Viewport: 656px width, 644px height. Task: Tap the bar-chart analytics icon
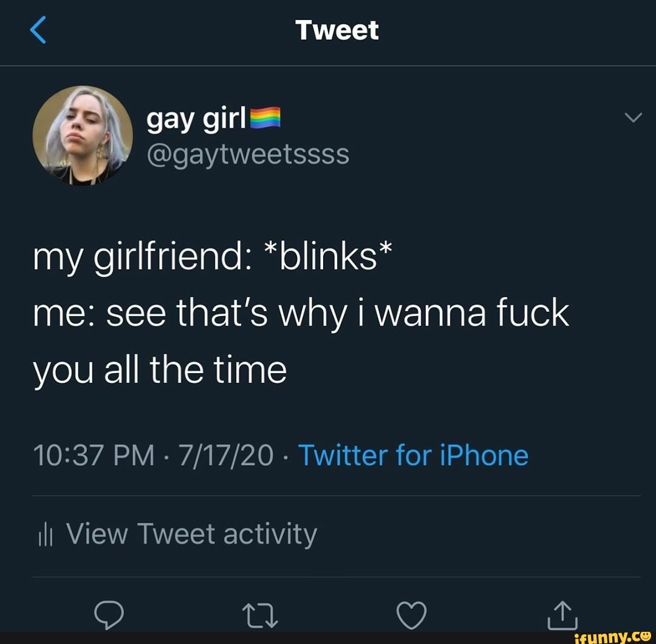click(45, 536)
